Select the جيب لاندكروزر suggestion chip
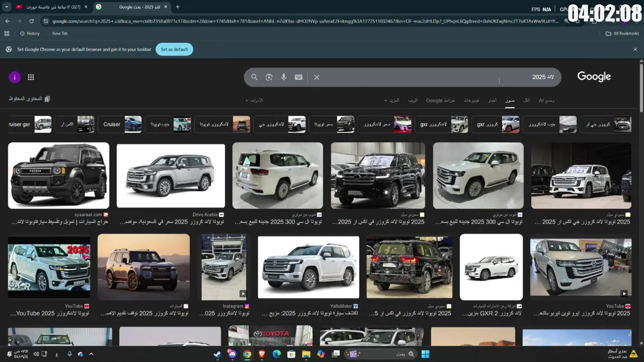 point(549,124)
